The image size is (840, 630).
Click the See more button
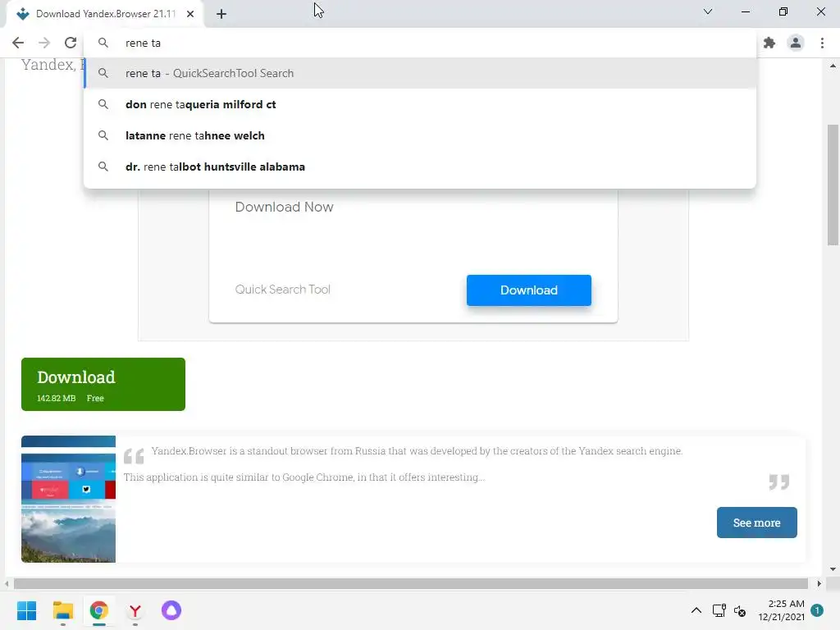coord(756,523)
